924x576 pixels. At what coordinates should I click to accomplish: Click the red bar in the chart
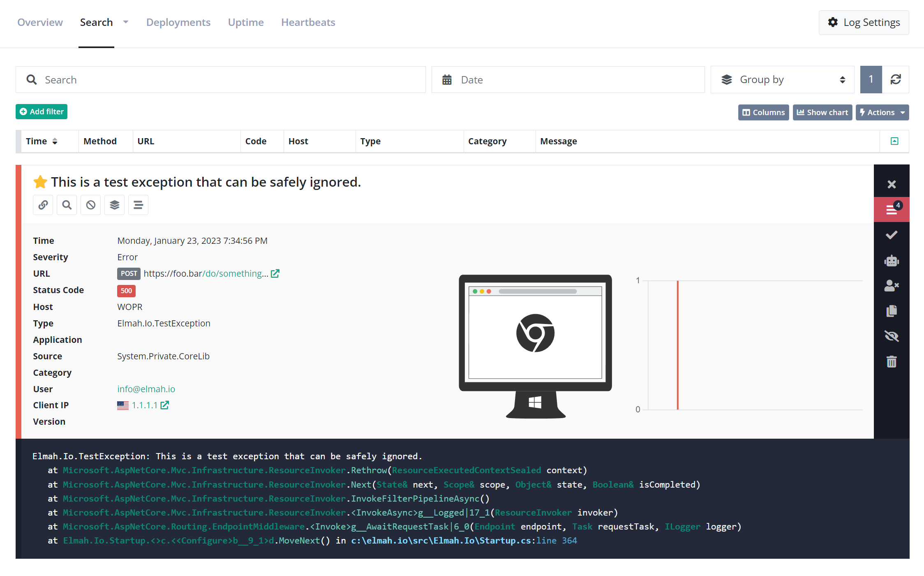[677, 345]
